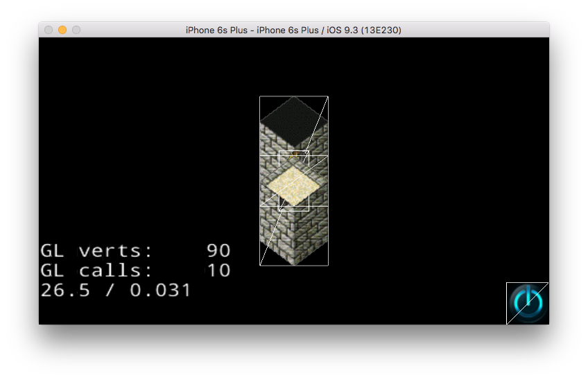Click the gray zoom button in the title bar
Image resolution: width=588 pixels, height=380 pixels.
[76, 30]
